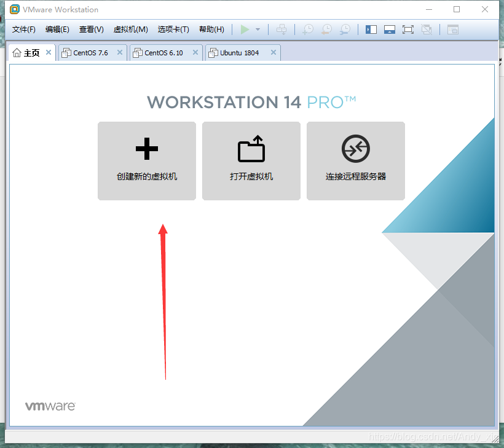
Task: Open the 虚拟机(M) menu
Action: [x=130, y=29]
